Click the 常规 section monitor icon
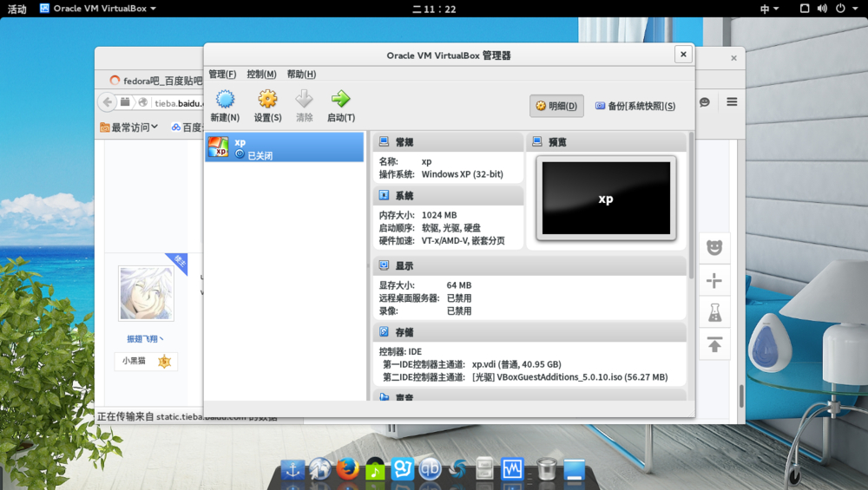The image size is (868, 490). pos(384,141)
